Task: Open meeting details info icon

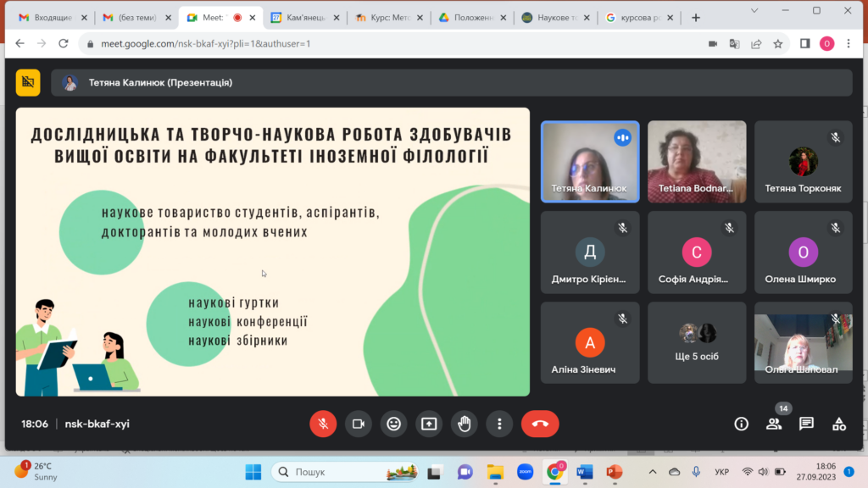Action: pos(741,424)
